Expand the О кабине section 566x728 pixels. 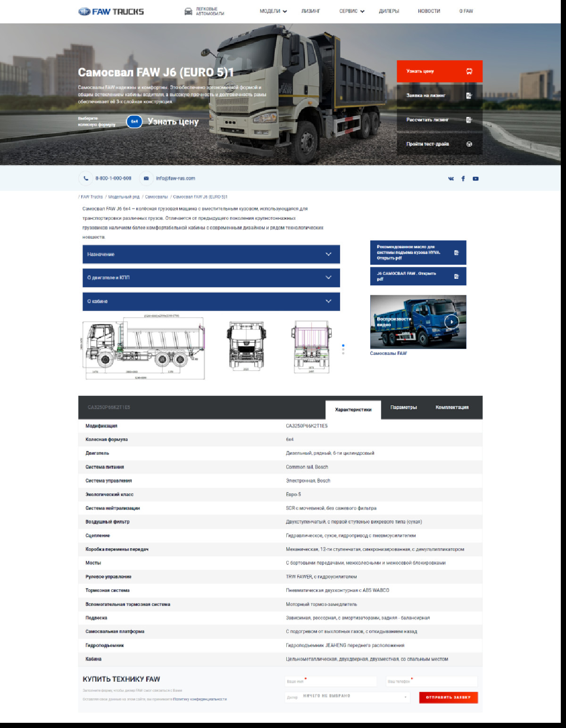(211, 301)
